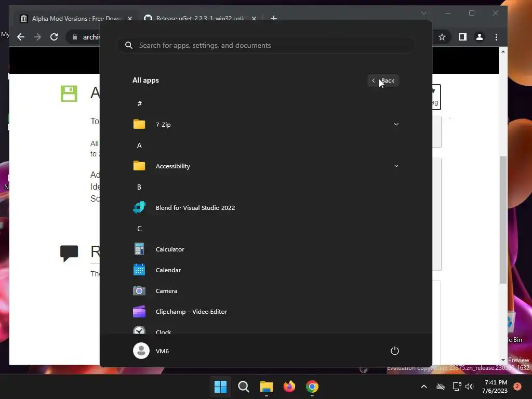Launch Firefox from the taskbar
The image size is (532, 399).
(x=289, y=387)
